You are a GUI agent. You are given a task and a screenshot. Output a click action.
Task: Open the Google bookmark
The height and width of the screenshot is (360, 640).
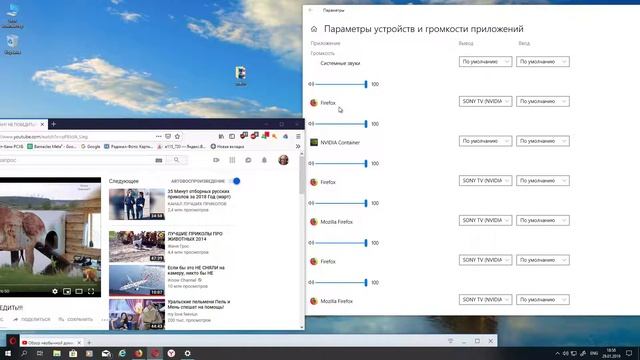coord(91,146)
